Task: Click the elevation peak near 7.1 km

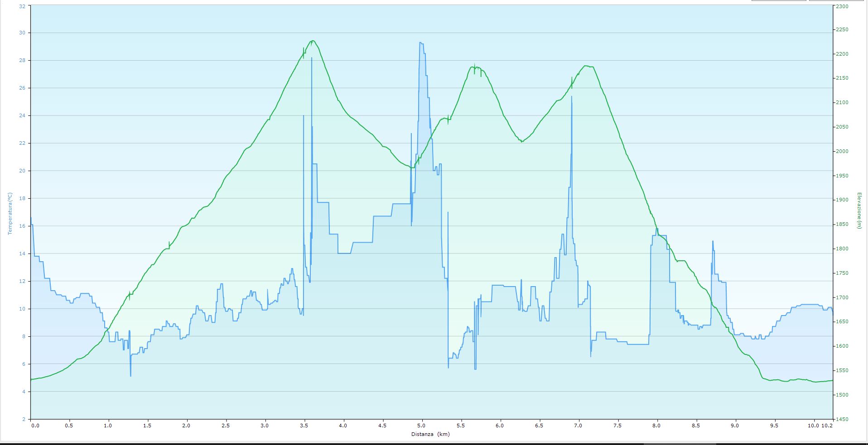Action: coord(587,66)
